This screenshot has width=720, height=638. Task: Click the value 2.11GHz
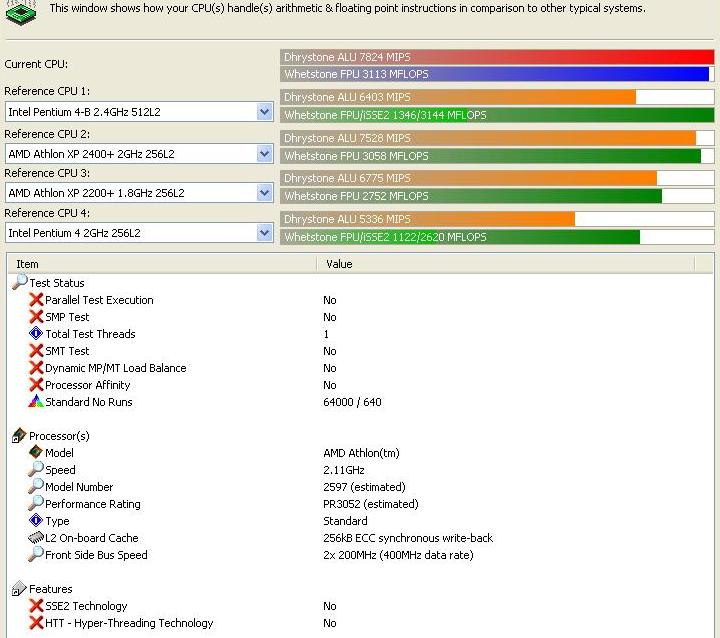(344, 470)
